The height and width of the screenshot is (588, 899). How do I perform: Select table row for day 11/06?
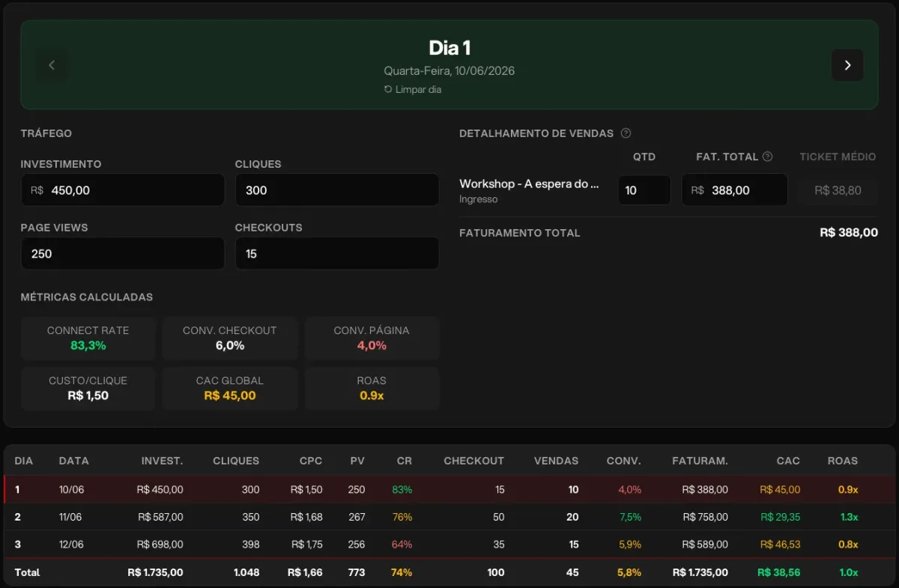point(449,517)
